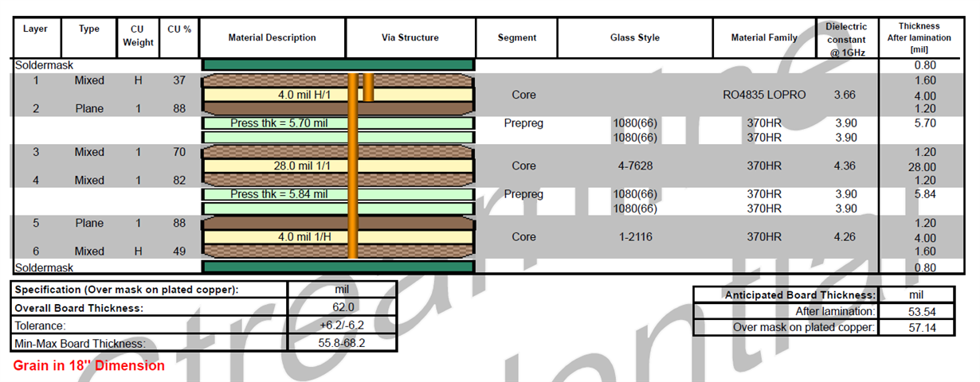Select glass style 1-2116

(x=635, y=236)
